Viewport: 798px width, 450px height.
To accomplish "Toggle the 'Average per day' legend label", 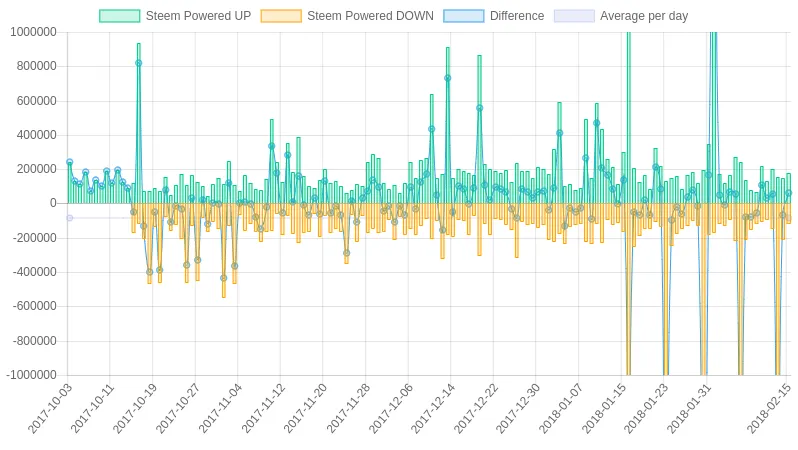I will pos(644,16).
